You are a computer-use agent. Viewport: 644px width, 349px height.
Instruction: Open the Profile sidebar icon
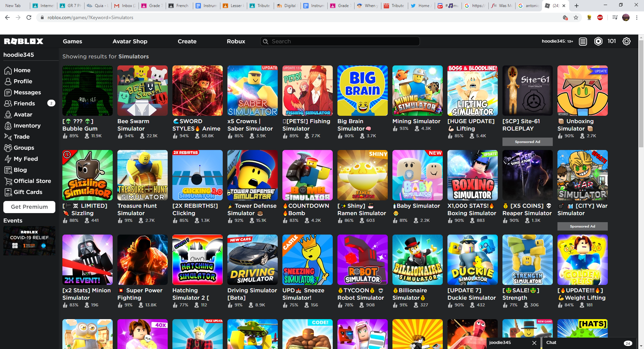coord(8,82)
